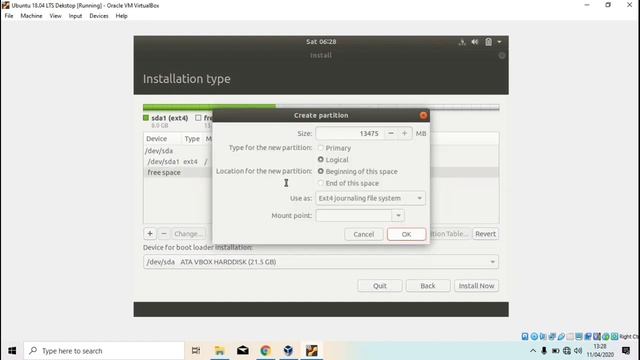Screen dimensions: 640x360
Task: Expand the Ubuntu system menu arrow
Action: click(x=499, y=42)
